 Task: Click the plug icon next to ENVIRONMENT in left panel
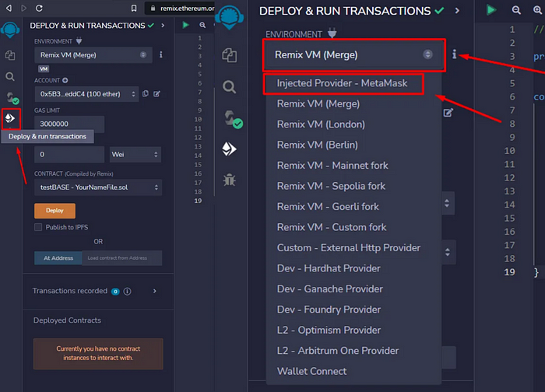79,41
